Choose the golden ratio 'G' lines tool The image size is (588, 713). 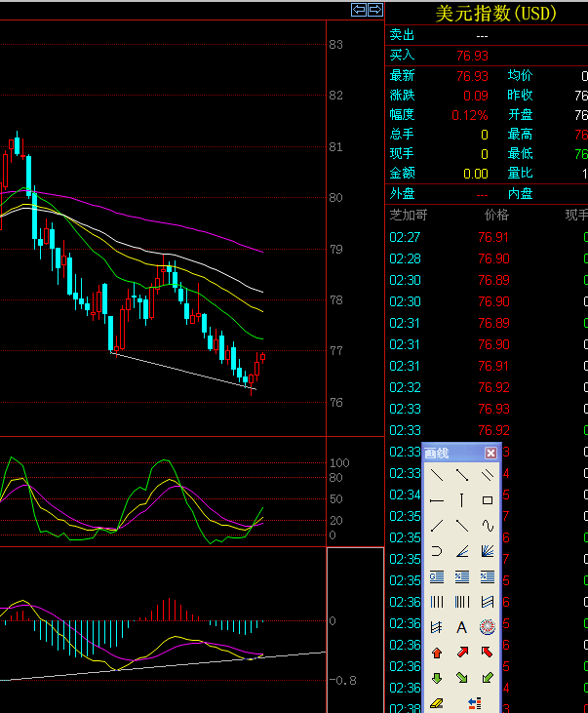tap(436, 576)
